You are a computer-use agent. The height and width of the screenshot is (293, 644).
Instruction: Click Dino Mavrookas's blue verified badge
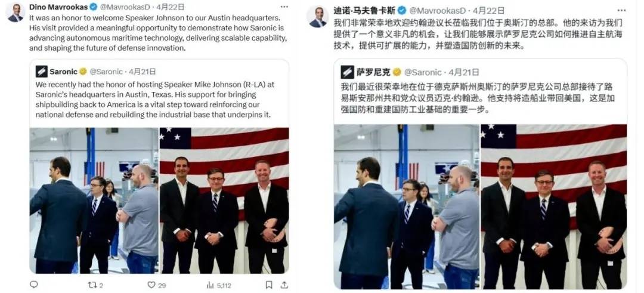94,7
